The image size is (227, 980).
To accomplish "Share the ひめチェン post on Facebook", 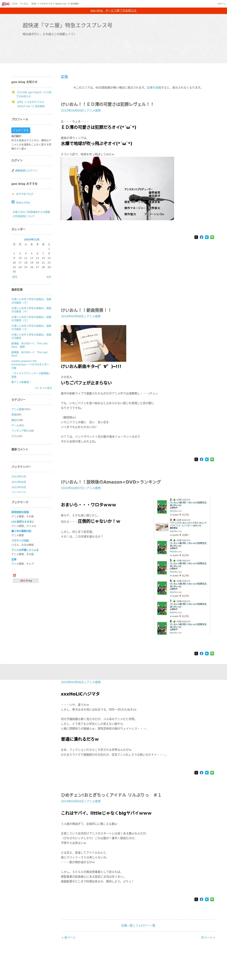I will [x=202, y=899].
